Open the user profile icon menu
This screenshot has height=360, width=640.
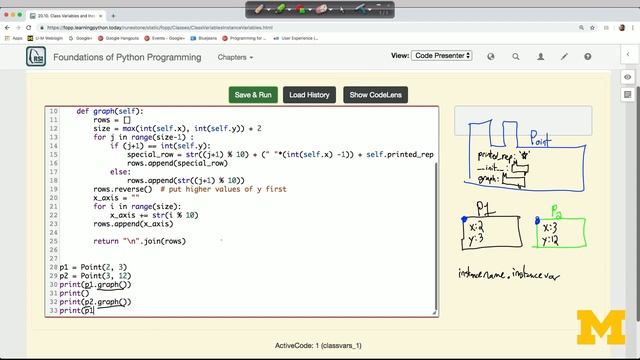(x=540, y=57)
